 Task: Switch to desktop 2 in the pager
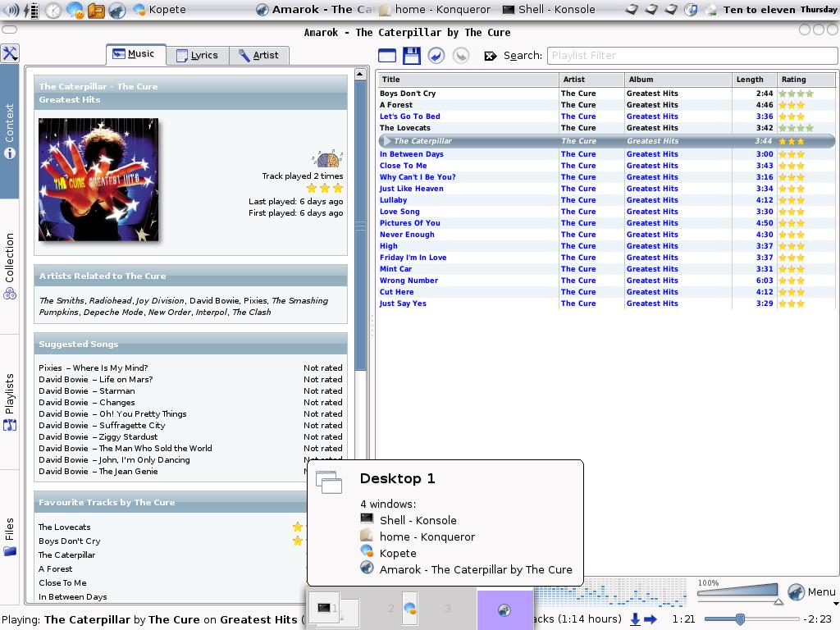coord(391,609)
